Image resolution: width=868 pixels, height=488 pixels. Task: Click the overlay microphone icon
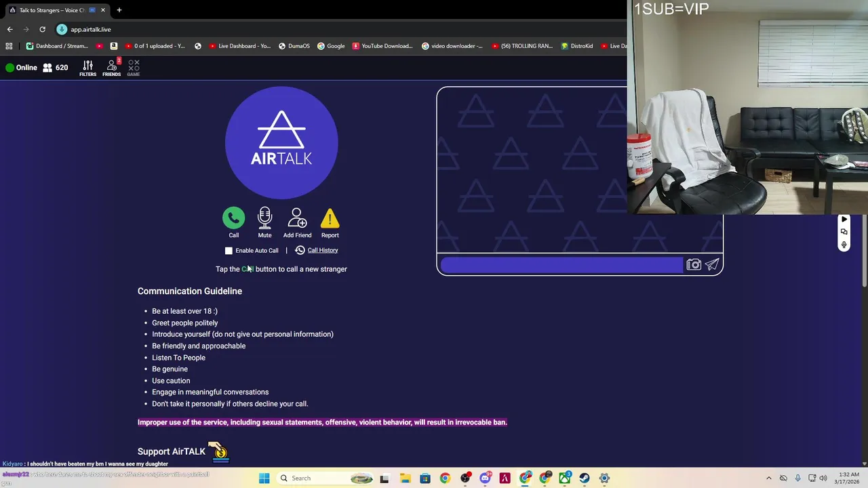[x=844, y=245]
